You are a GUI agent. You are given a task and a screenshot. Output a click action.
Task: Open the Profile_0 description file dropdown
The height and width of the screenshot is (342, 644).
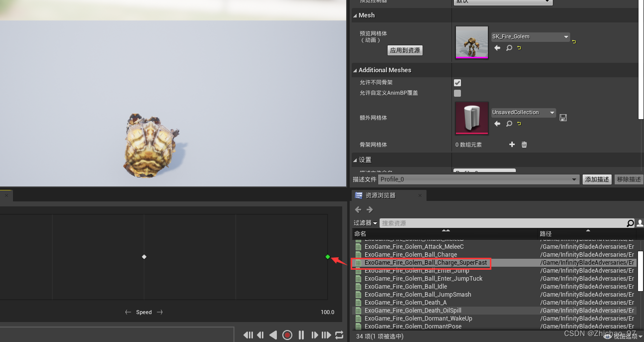478,179
